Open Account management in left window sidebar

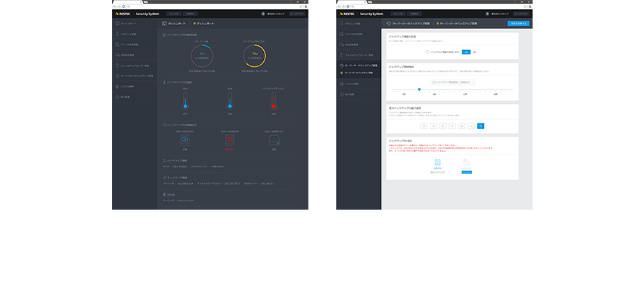(x=134, y=33)
